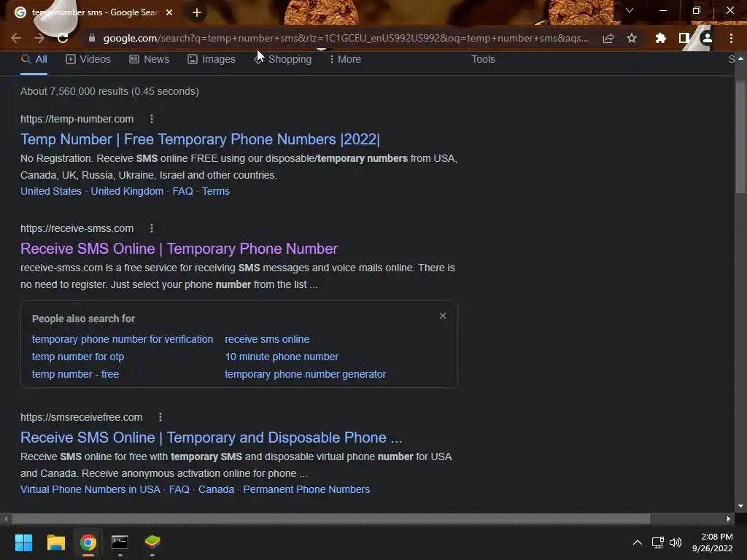Click the vertical scrollbar thumb
Screen dimensions: 747x560
(740, 137)
